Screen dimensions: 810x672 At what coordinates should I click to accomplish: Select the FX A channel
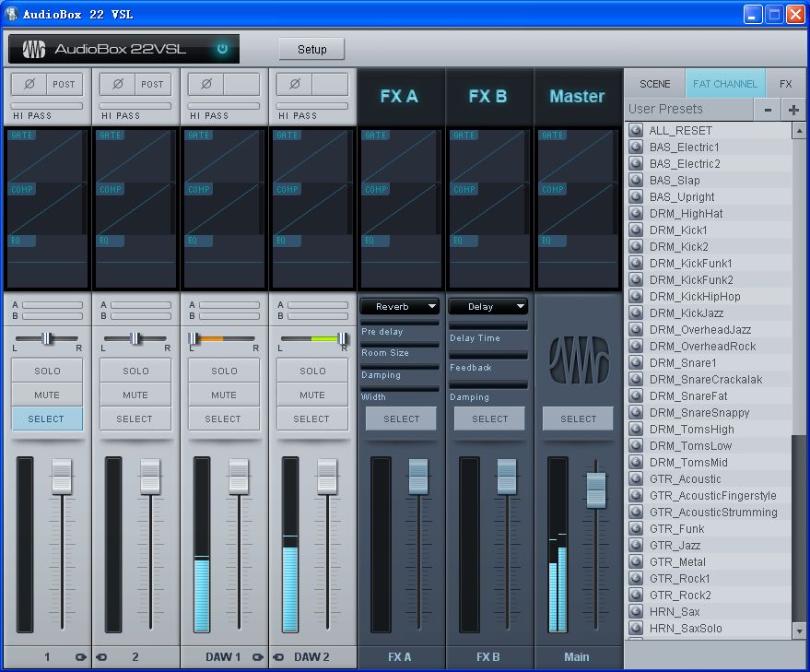402,419
